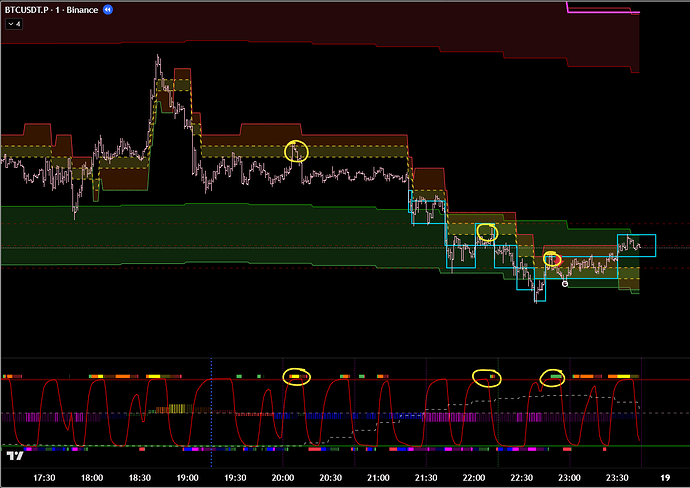Select the leftmost yellow ellipse in the oscillator pane
The image size is (690, 488).
[297, 376]
